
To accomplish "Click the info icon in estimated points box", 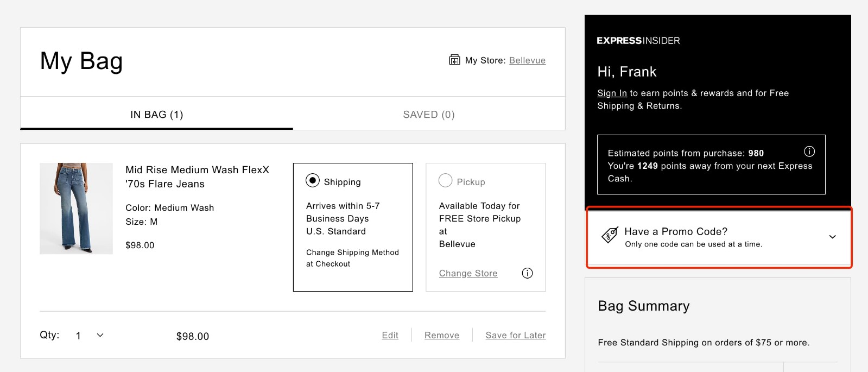I will click(x=809, y=152).
